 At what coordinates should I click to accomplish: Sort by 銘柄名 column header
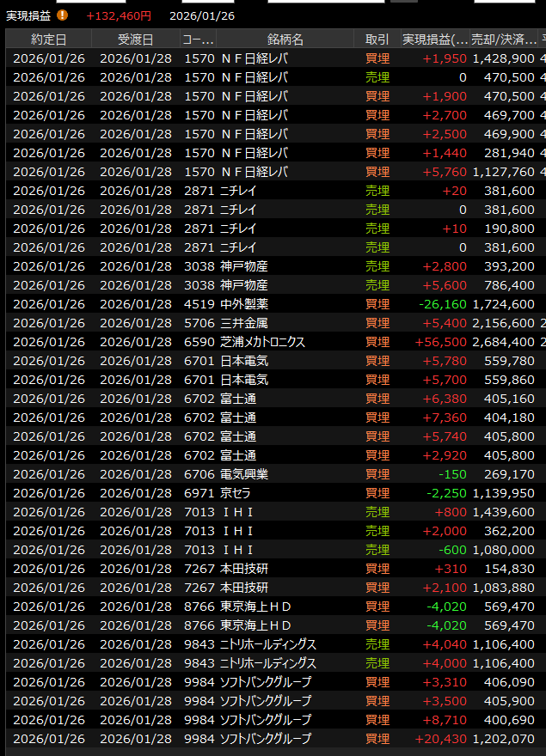click(x=285, y=40)
